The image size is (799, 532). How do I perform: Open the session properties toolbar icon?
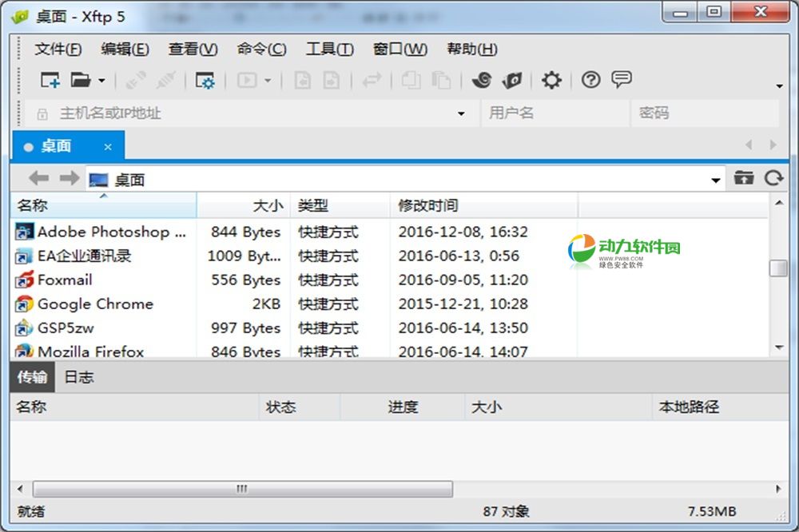[205, 80]
